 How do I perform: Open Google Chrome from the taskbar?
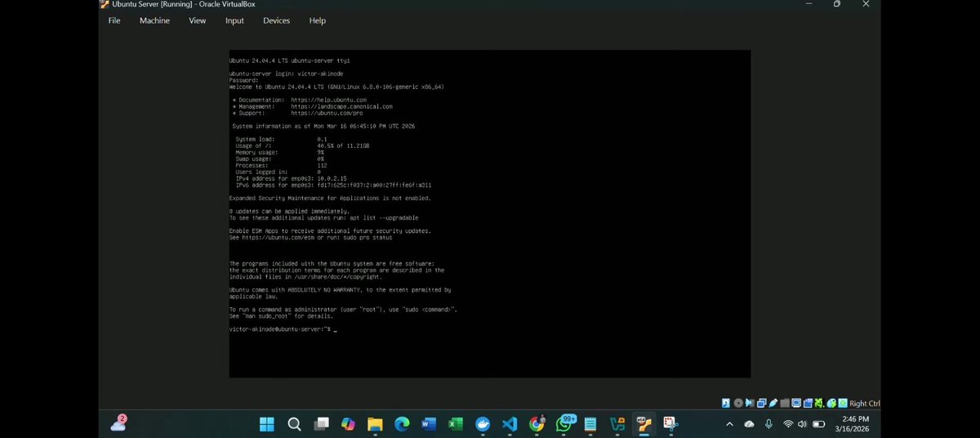pos(537,424)
